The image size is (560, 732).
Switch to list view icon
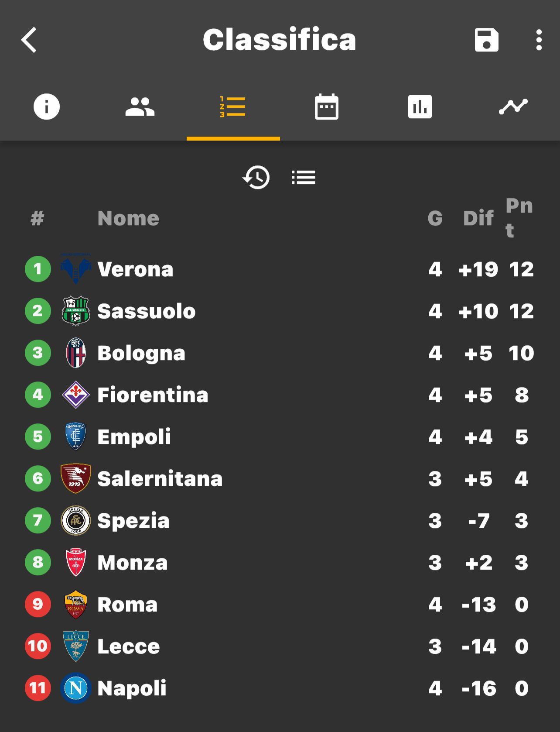(303, 177)
